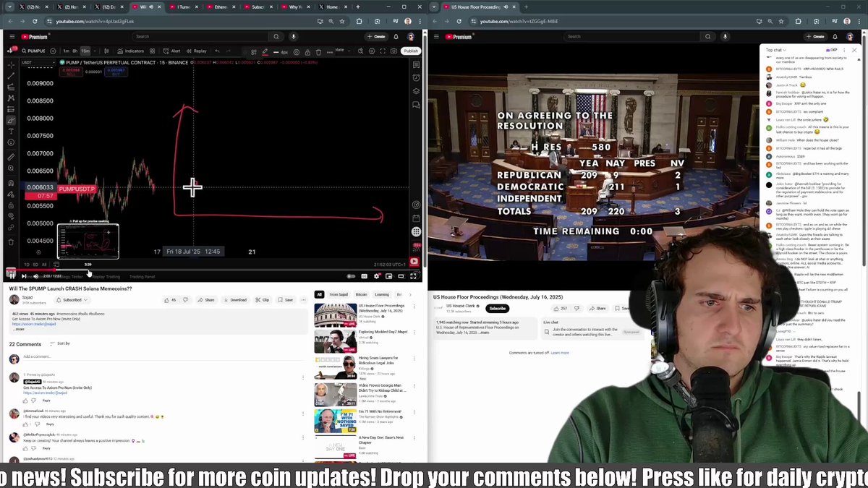Enter fullscreen in left YouTube player

click(413, 276)
